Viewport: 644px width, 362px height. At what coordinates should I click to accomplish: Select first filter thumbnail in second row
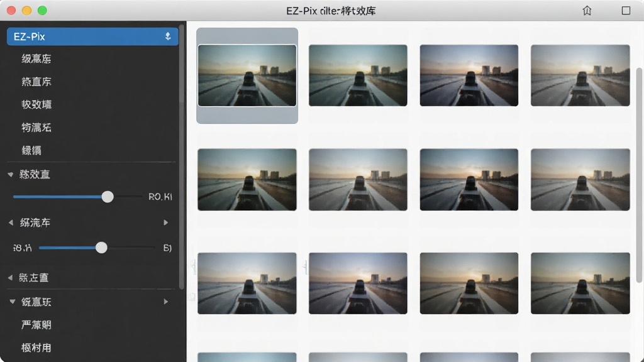point(247,180)
